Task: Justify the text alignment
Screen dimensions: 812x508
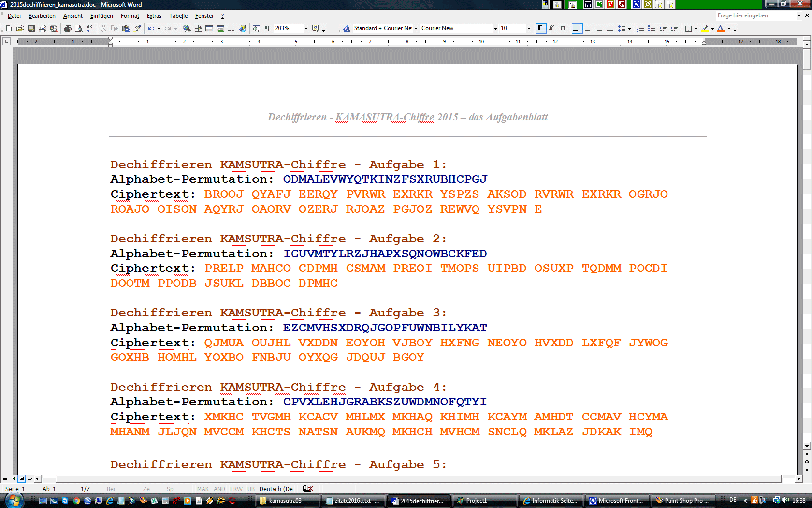Action: 610,29
